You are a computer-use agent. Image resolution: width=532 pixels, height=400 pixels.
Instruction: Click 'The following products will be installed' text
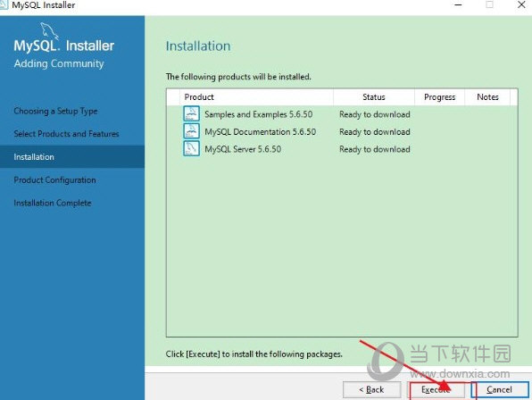pyautogui.click(x=238, y=77)
